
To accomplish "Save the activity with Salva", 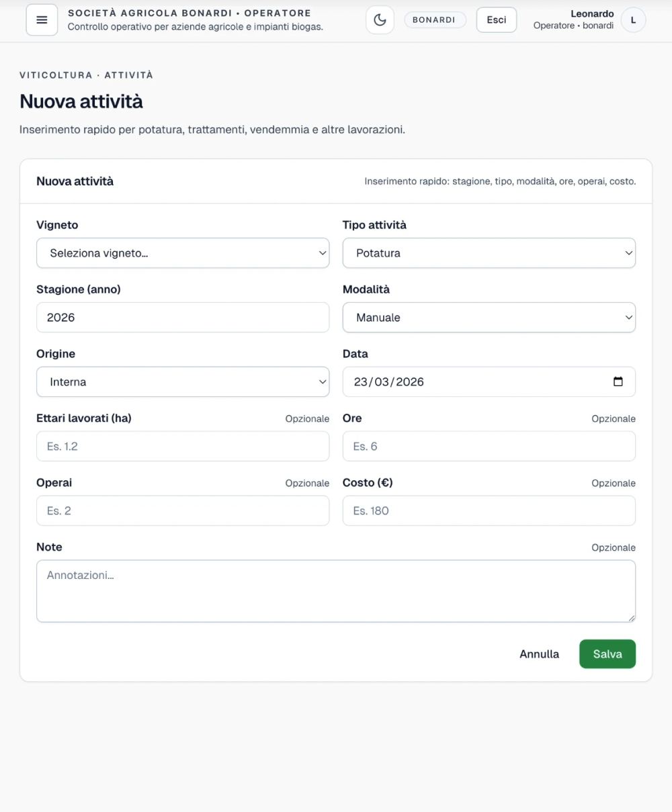I will coord(607,654).
